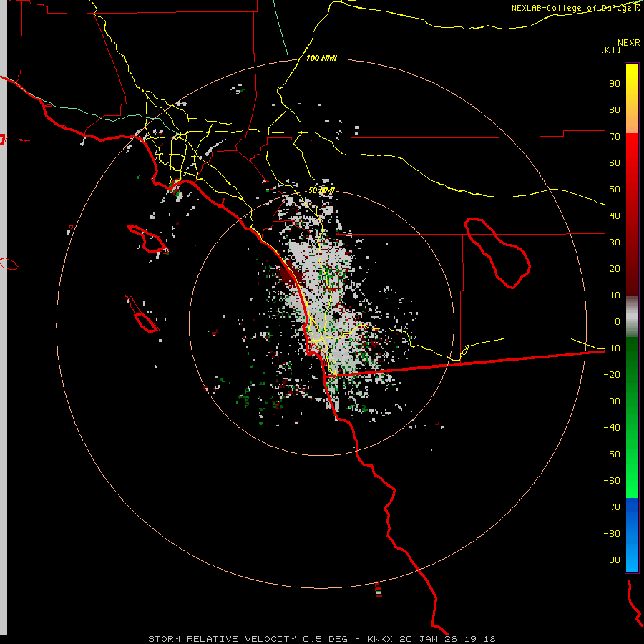Click the '-80' velocity scale value
This screenshot has width=644, height=644.
point(612,534)
